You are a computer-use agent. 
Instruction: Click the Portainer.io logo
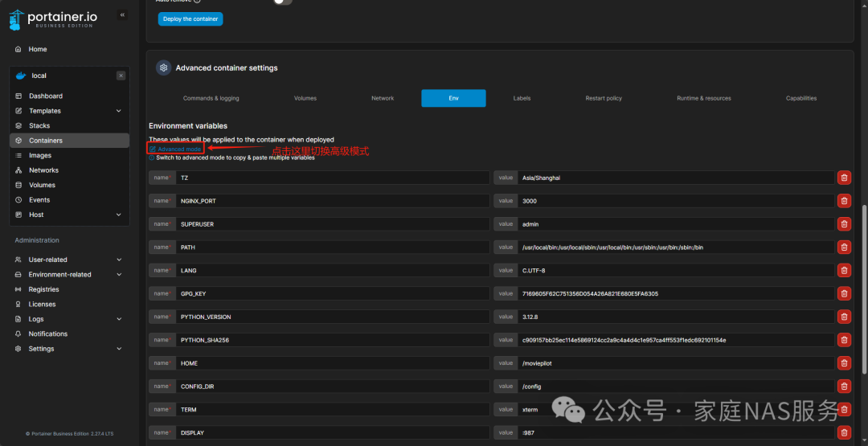coord(53,19)
